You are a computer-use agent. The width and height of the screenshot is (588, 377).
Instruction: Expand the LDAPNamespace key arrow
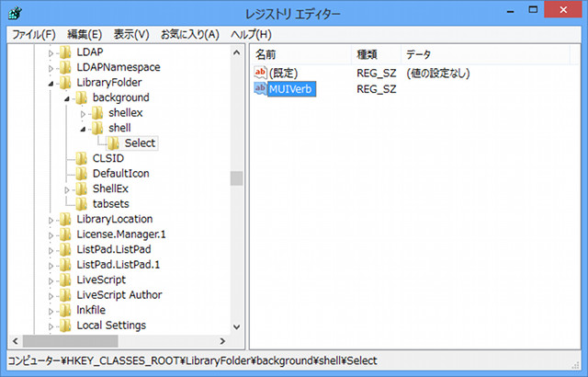pos(51,68)
